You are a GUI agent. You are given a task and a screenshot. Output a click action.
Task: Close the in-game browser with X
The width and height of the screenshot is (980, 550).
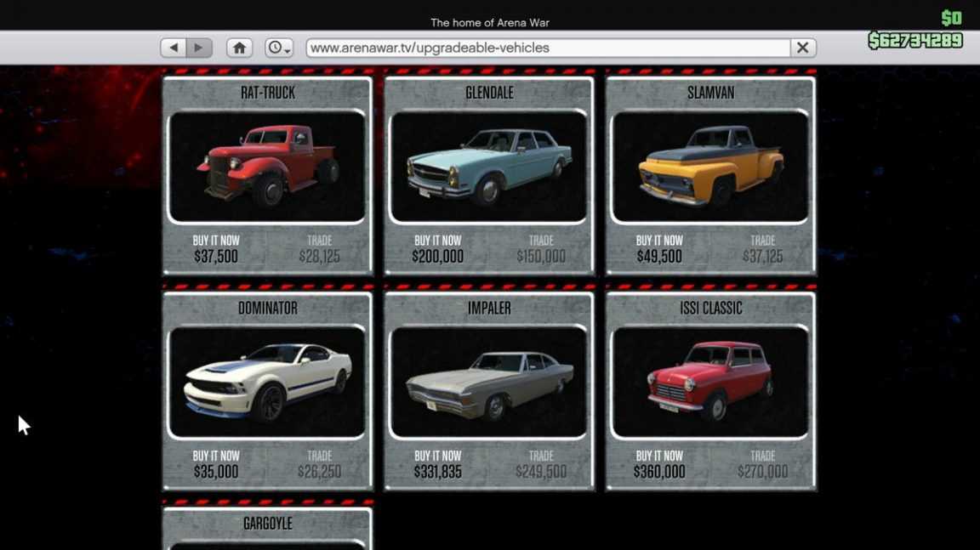pyautogui.click(x=802, y=48)
